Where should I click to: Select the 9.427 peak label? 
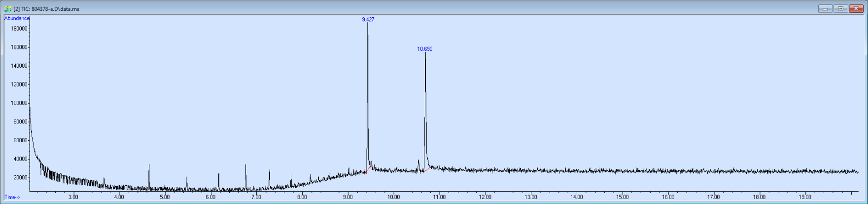368,19
